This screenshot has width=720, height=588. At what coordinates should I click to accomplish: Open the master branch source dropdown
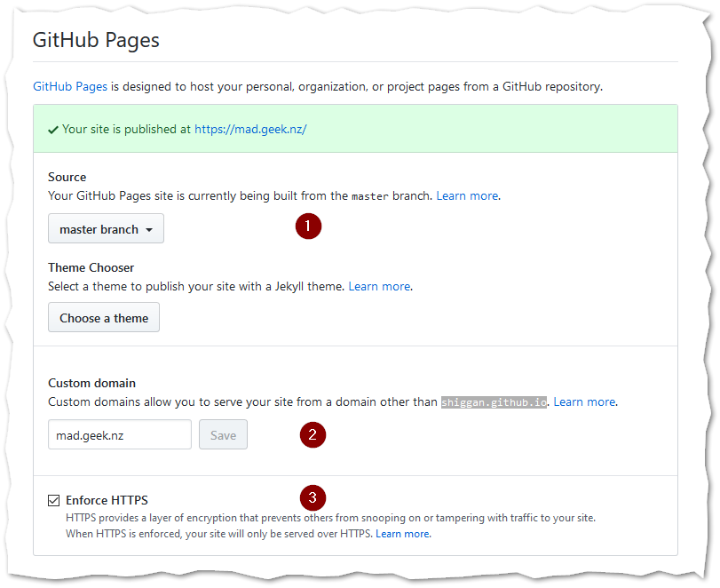[106, 228]
